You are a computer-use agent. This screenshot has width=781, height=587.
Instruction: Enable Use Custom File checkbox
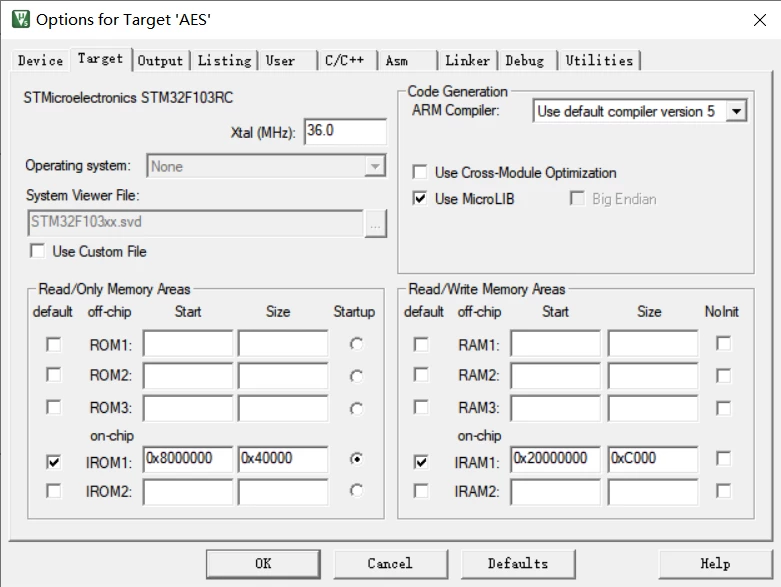pyautogui.click(x=38, y=251)
